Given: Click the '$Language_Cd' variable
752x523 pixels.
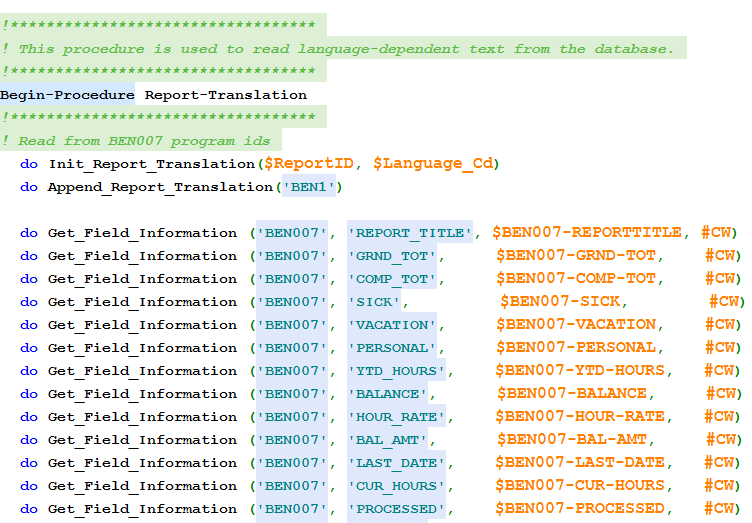Looking at the screenshot, I should [433, 163].
